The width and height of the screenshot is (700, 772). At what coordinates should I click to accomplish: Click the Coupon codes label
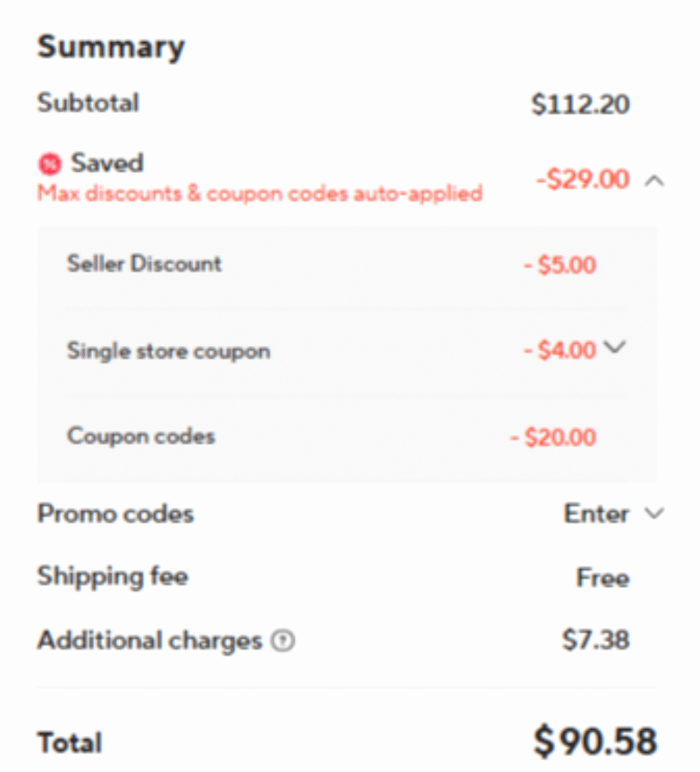click(x=141, y=437)
